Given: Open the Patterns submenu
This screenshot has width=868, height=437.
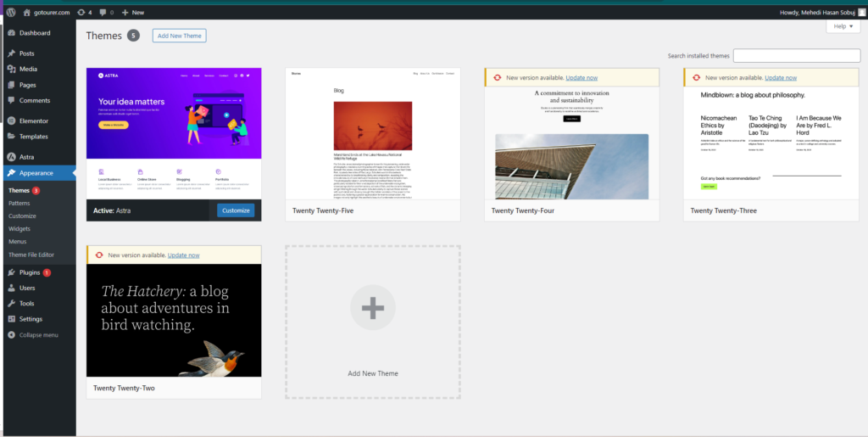Looking at the screenshot, I should [x=19, y=204].
